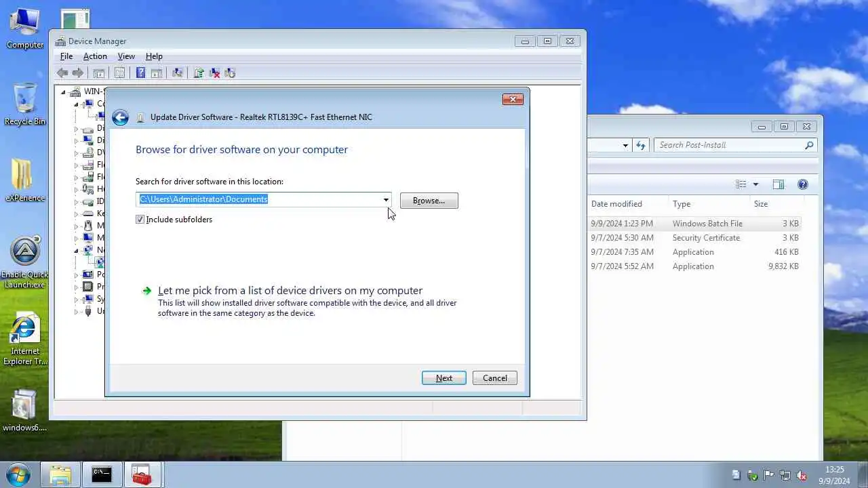This screenshot has width=868, height=488.
Task: Open the File menu in Device Manager
Action: tap(66, 56)
